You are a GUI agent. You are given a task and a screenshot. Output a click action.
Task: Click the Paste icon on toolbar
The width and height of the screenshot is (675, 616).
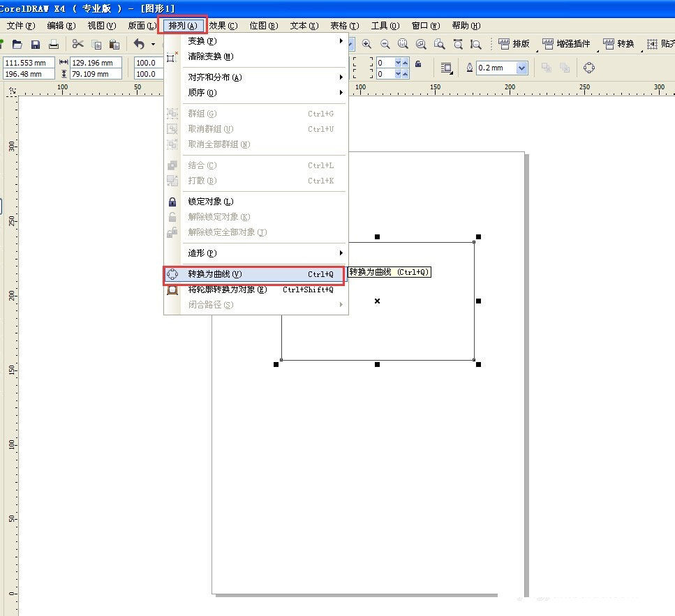[x=114, y=43]
